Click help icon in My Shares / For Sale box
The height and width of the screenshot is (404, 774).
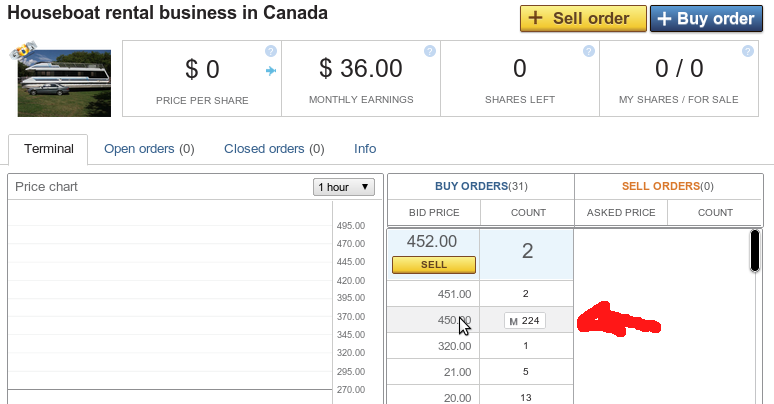pyautogui.click(x=749, y=51)
